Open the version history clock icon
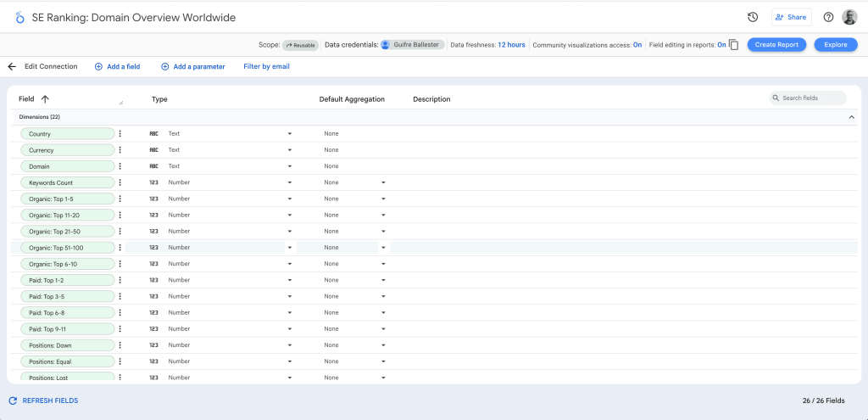This screenshot has width=868, height=420. pos(752,17)
